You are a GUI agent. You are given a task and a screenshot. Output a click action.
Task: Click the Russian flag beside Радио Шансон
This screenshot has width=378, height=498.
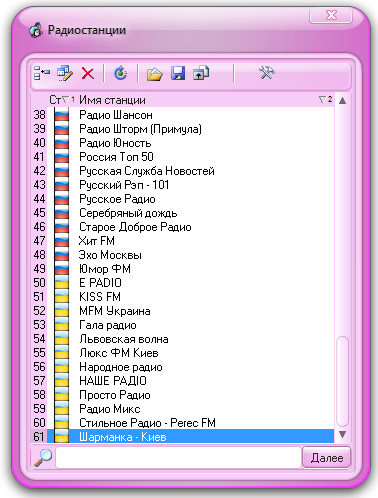61,115
